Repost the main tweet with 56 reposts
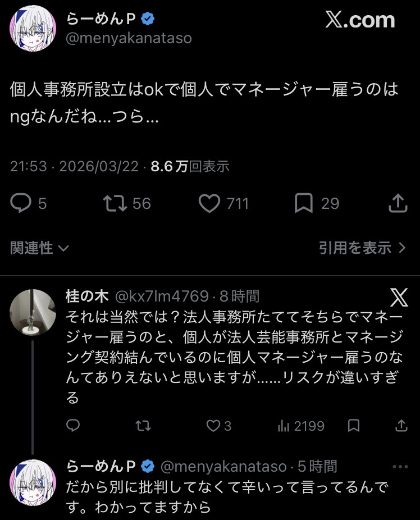 [x=115, y=203]
